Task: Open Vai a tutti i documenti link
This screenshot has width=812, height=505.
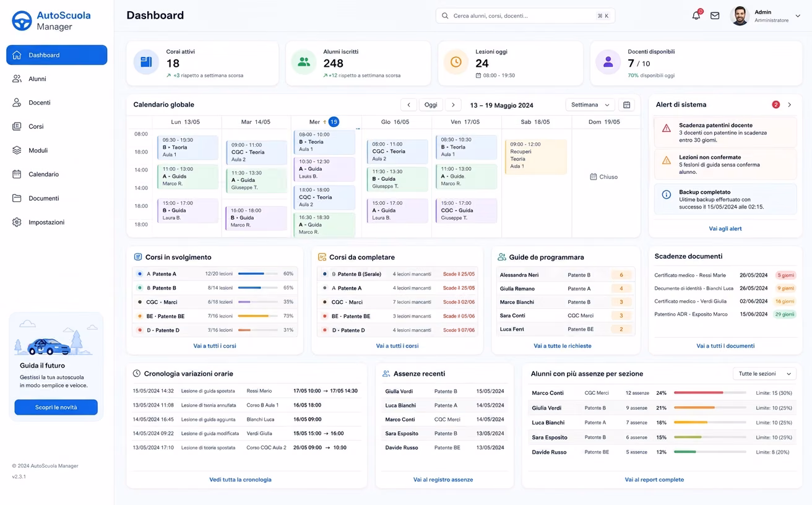Action: [725, 346]
